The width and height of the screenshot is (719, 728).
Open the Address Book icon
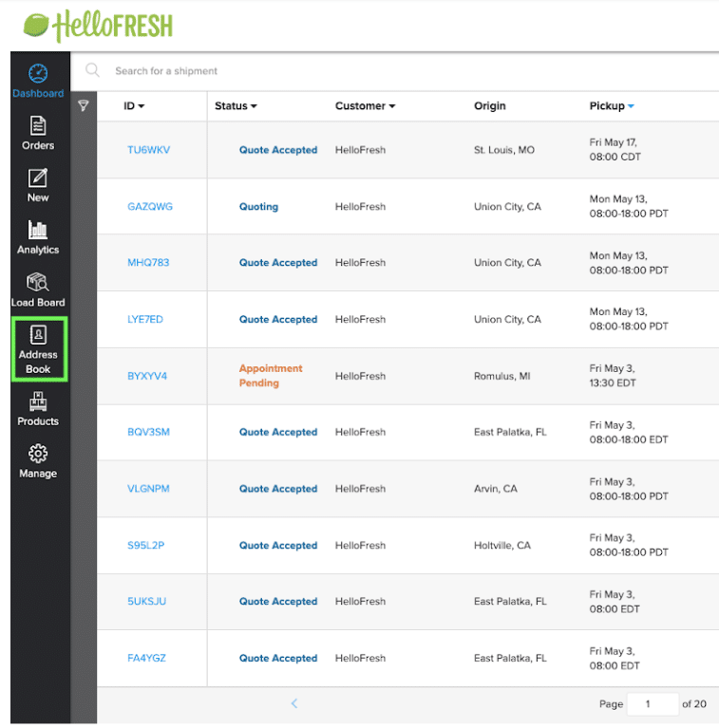(x=38, y=334)
